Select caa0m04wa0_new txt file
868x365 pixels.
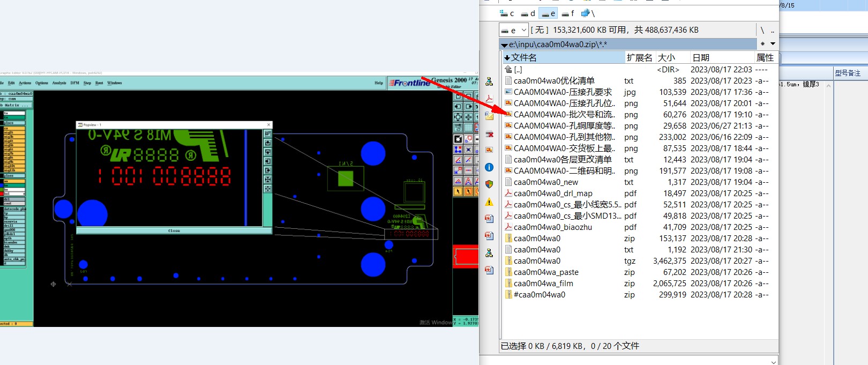pyautogui.click(x=640, y=182)
